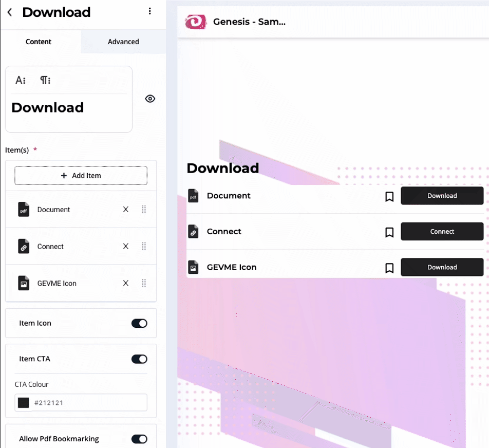
Task: Switch to the Advanced tab
Action: point(123,42)
